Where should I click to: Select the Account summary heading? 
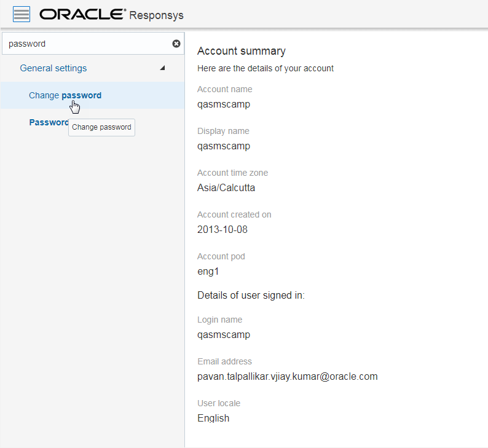pyautogui.click(x=241, y=51)
